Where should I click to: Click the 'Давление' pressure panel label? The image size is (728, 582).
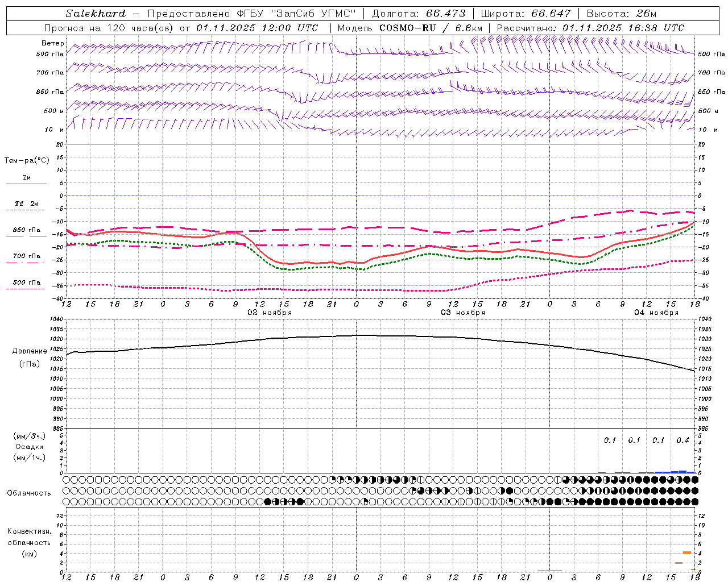30,351
